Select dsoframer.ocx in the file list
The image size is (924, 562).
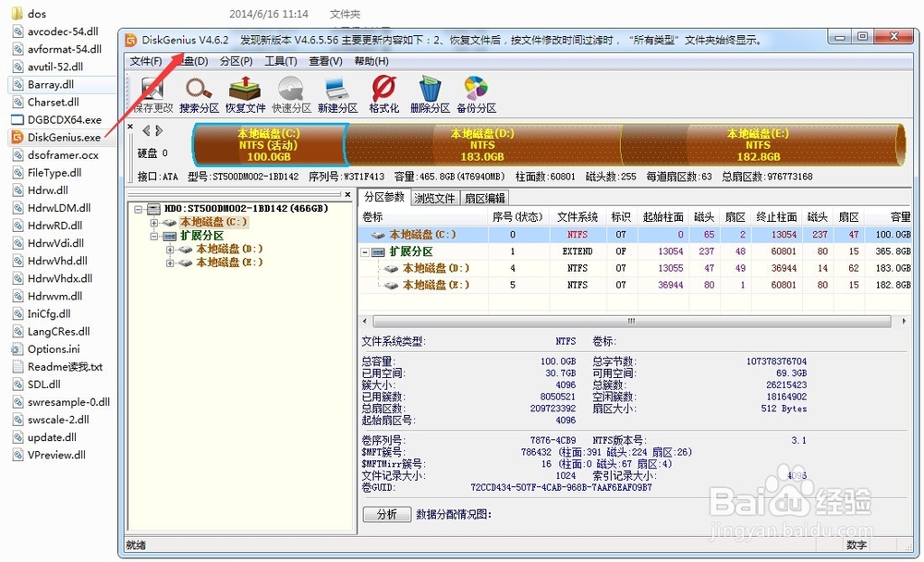click(63, 155)
